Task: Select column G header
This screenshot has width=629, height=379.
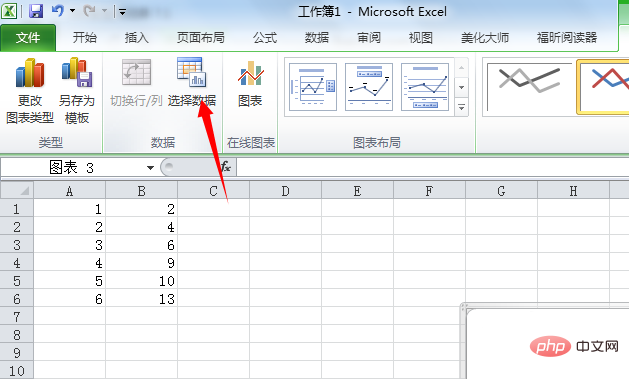Action: coord(501,191)
